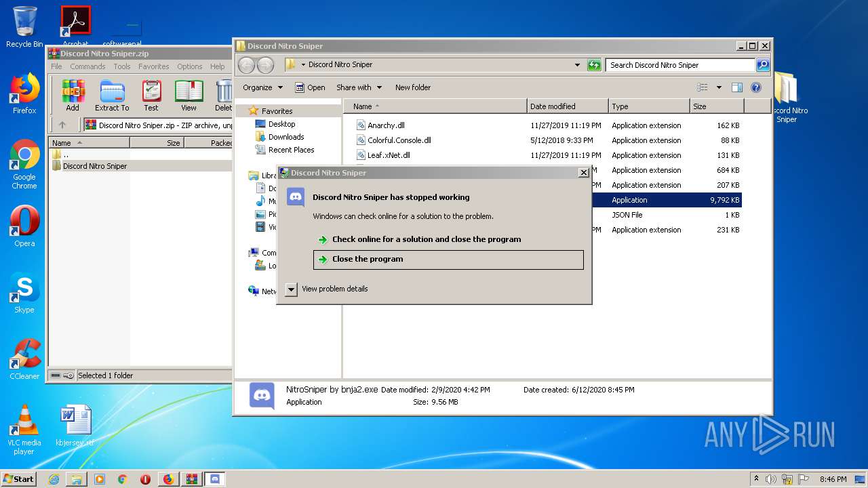Open WinRAR File menu
Viewport: 868px width, 488px height.
click(x=56, y=66)
